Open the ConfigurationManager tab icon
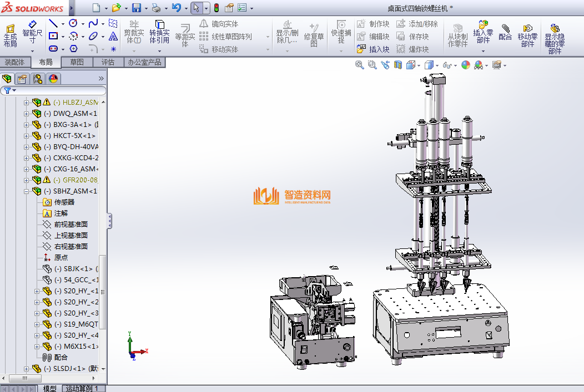 point(37,79)
